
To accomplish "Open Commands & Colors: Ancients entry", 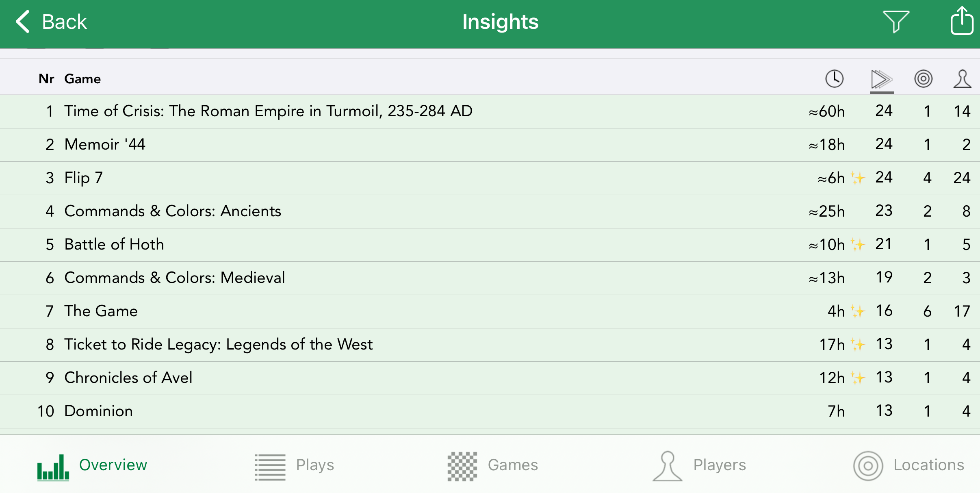I will tap(173, 211).
